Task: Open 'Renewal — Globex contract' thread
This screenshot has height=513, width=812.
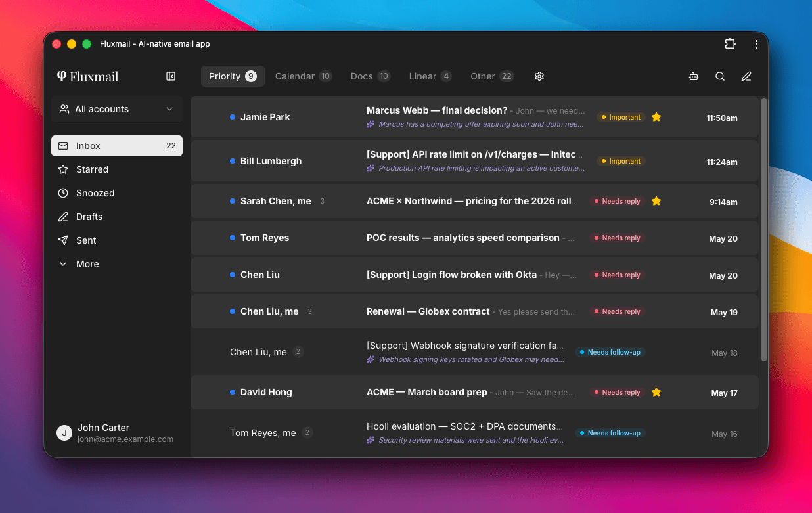Action: coord(474,311)
